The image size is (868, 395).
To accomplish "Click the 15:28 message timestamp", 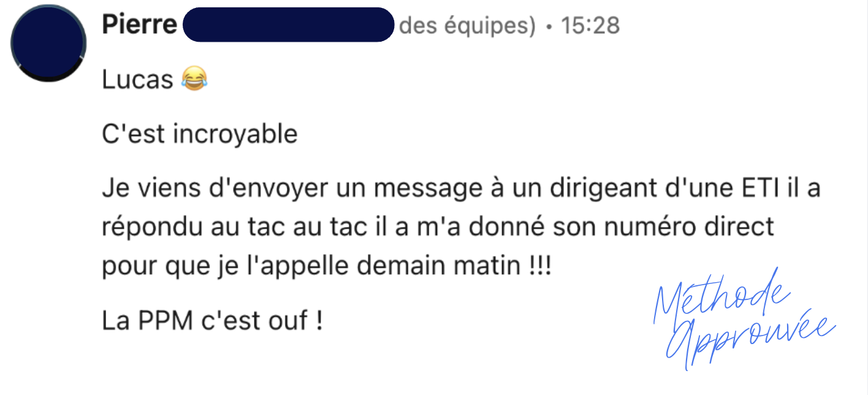I will pos(591,26).
